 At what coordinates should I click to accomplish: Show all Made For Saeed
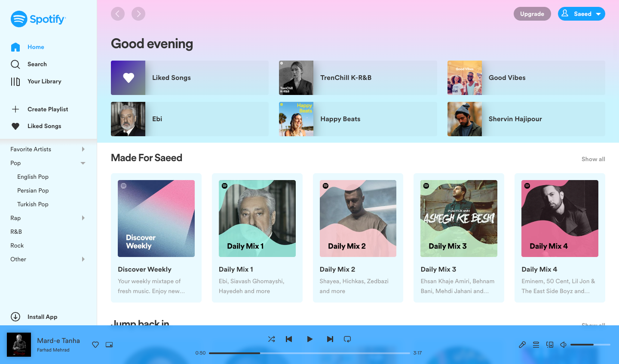point(593,159)
